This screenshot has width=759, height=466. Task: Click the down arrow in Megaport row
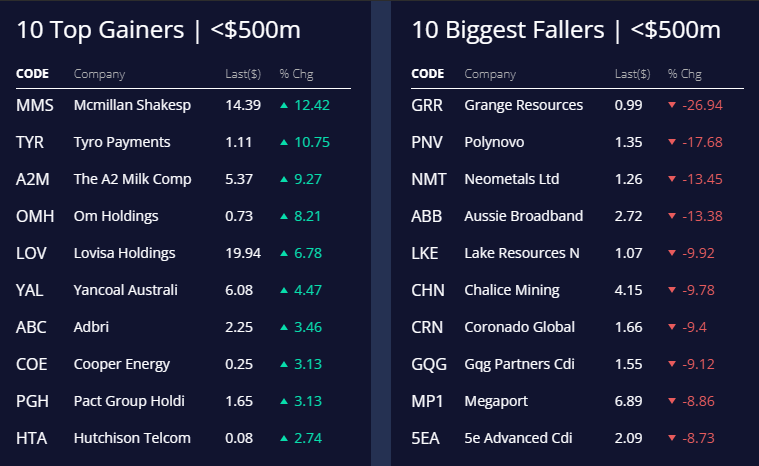coord(672,401)
